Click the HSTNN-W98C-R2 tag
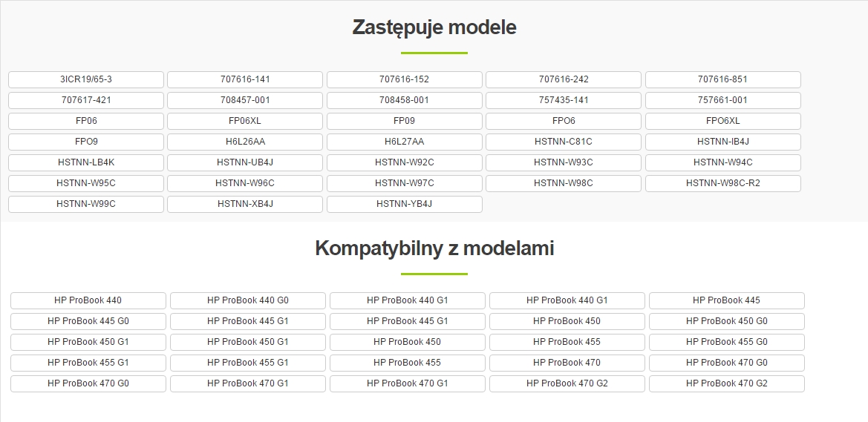The width and height of the screenshot is (868, 422). [x=722, y=183]
